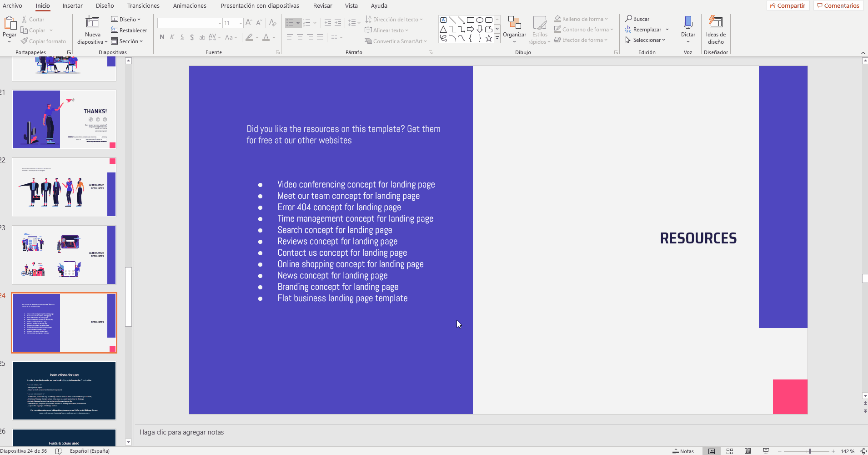Select triangle shape in gallery
The width and height of the screenshot is (868, 455).
(x=443, y=29)
